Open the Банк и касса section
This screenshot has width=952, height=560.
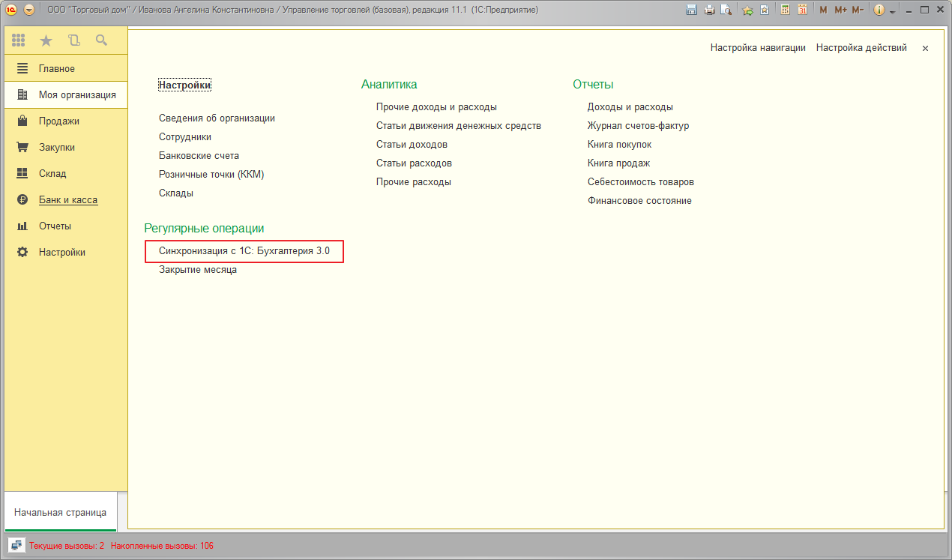pyautogui.click(x=65, y=199)
